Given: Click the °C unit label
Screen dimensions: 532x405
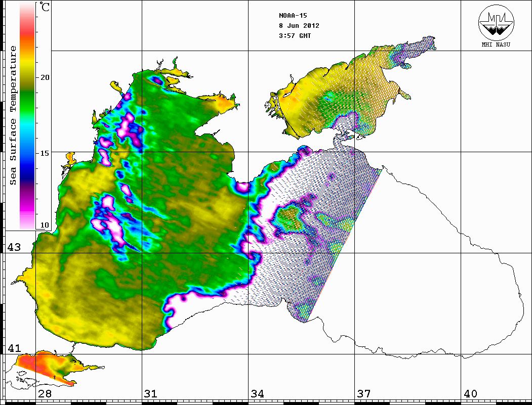Looking at the screenshot, I should pos(45,7).
